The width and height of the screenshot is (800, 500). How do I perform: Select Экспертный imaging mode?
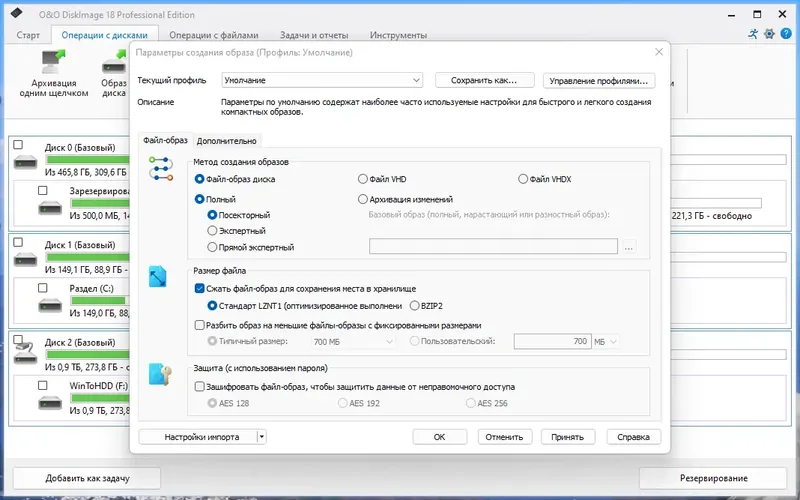click(x=212, y=231)
